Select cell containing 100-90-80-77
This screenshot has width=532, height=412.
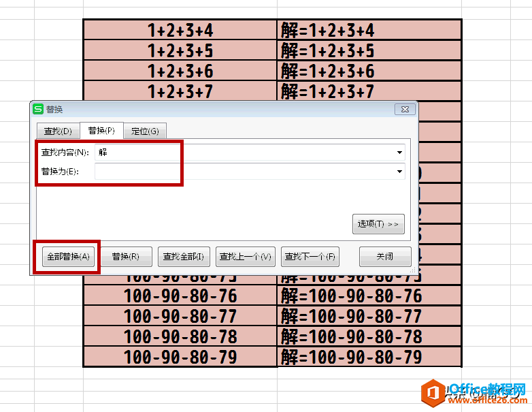180,315
